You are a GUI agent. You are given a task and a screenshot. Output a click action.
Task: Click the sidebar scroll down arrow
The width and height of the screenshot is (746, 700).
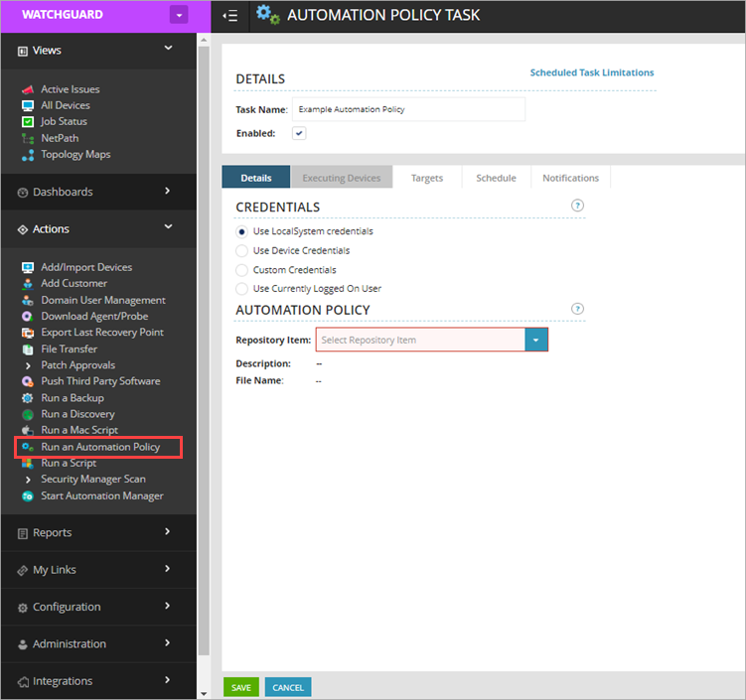[x=204, y=694]
